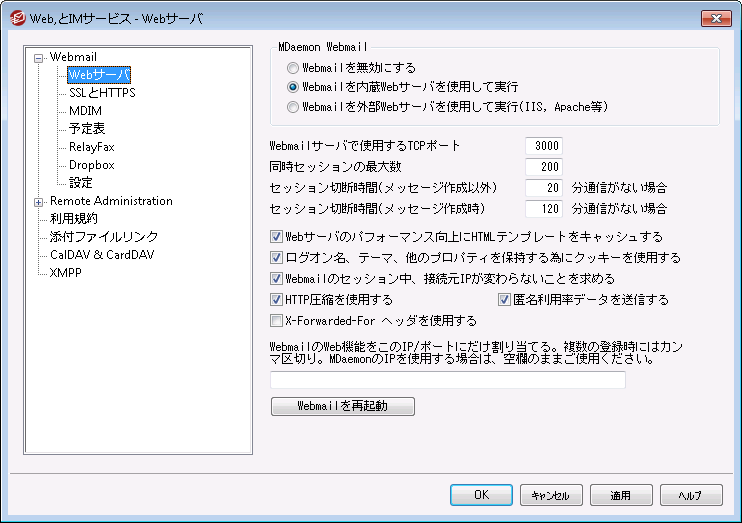Uncheck the anonymous usage data checkbox

505,300
